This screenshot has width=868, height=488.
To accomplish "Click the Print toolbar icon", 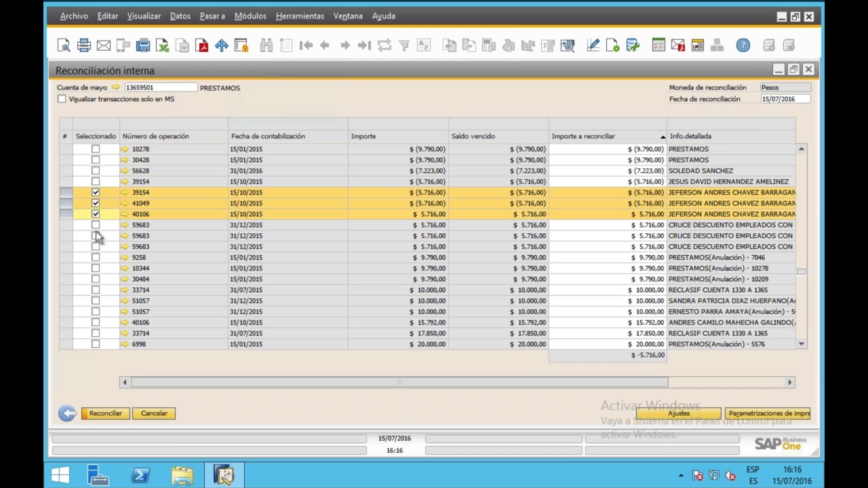I will (83, 45).
